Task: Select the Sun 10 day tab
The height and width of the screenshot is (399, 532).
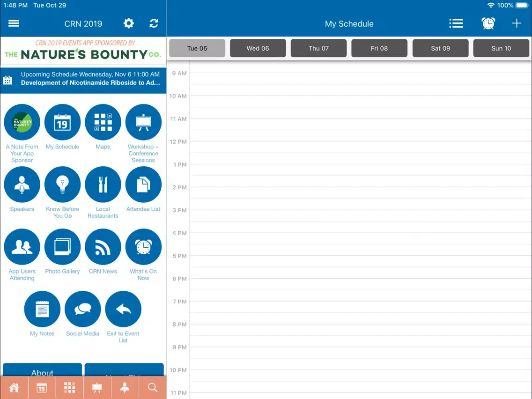Action: [501, 48]
